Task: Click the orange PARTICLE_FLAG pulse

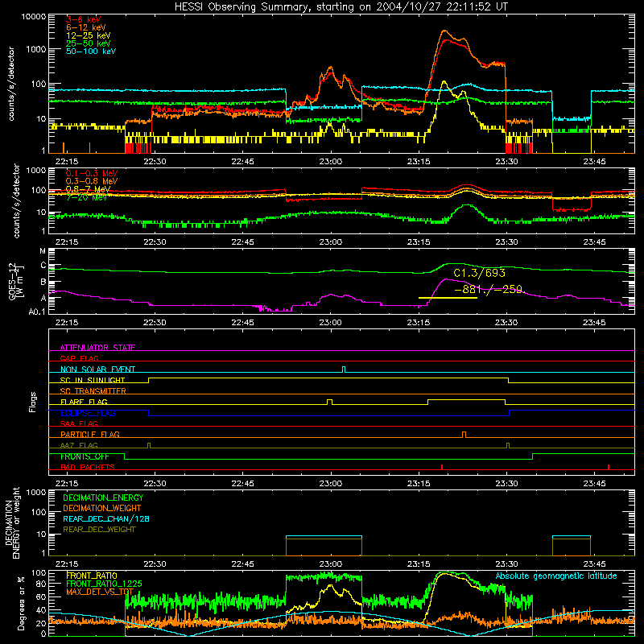Action: point(464,435)
